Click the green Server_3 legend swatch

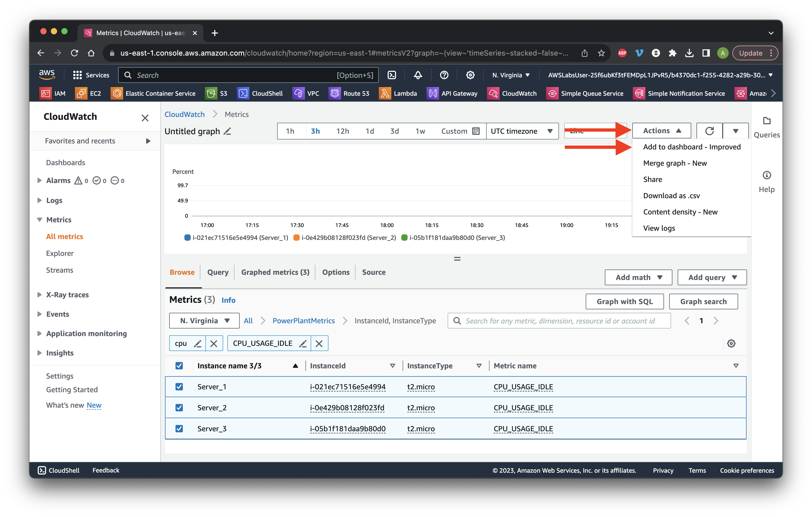[404, 238]
